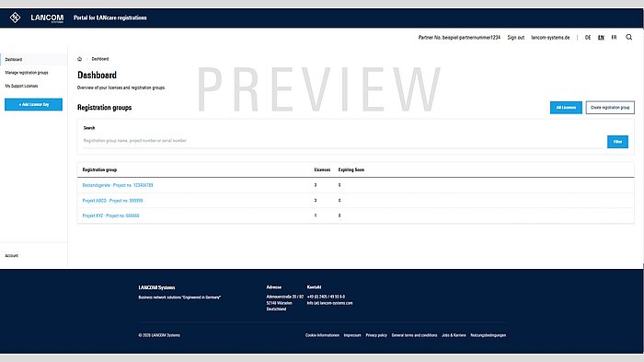Open Manage registration groups in the sidebar
The width and height of the screenshot is (644, 362).
click(x=27, y=73)
